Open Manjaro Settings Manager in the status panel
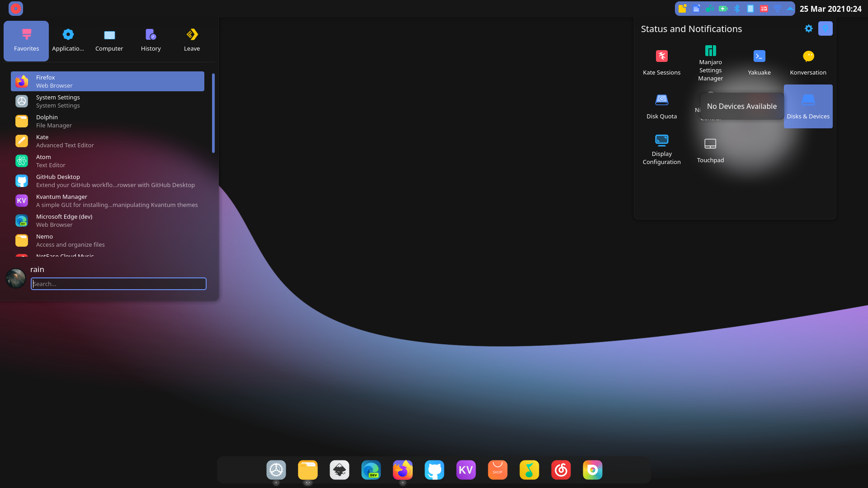 711,63
